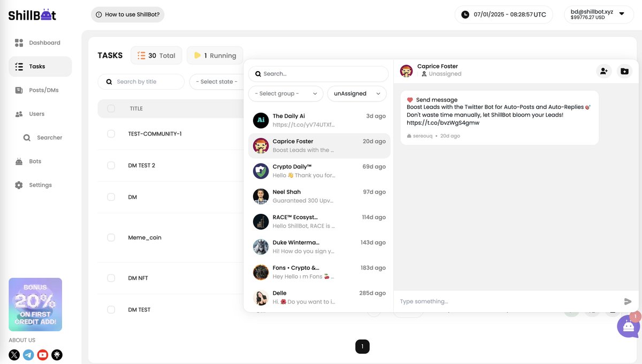Viewport: 642px width, 364px height.
Task: Click the conversation search field
Action: click(x=318, y=73)
